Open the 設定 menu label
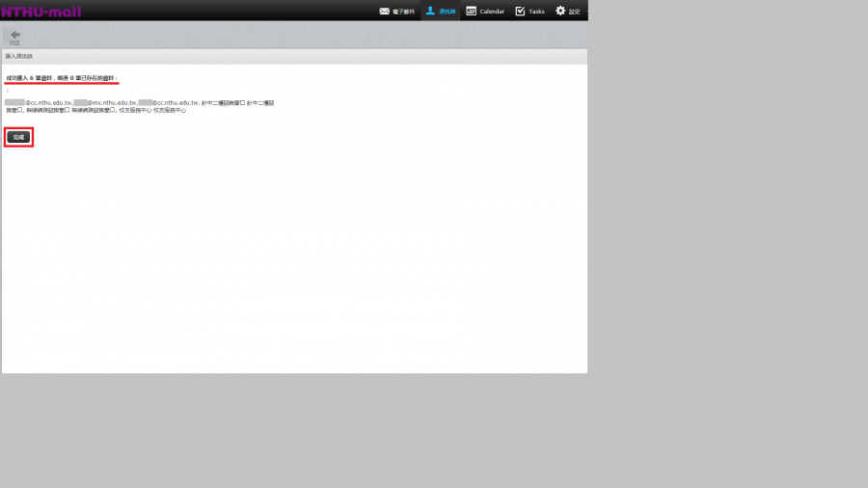The width and height of the screenshot is (868, 488). (x=575, y=12)
